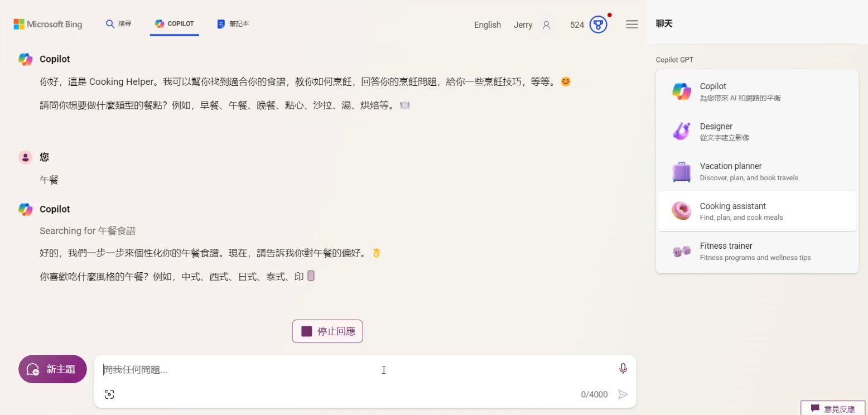Stop responding with 停止回應 button
The image size is (868, 415).
(x=327, y=331)
